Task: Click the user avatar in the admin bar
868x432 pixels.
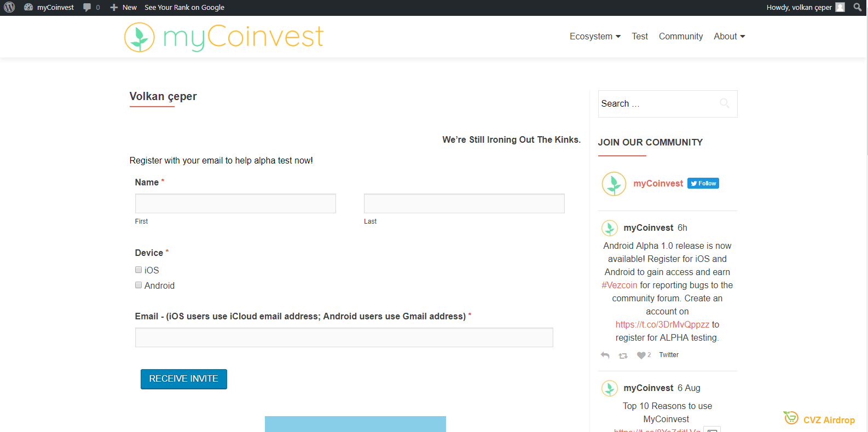Action: pos(840,7)
